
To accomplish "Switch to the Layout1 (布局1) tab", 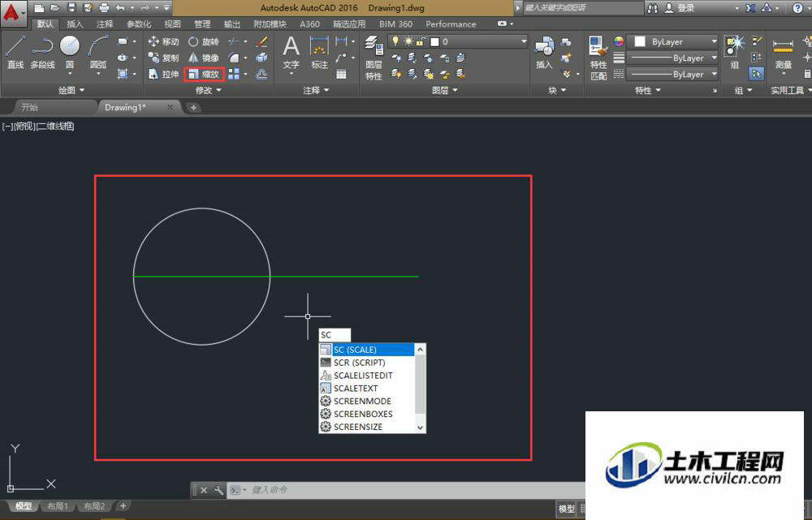I will point(58,506).
